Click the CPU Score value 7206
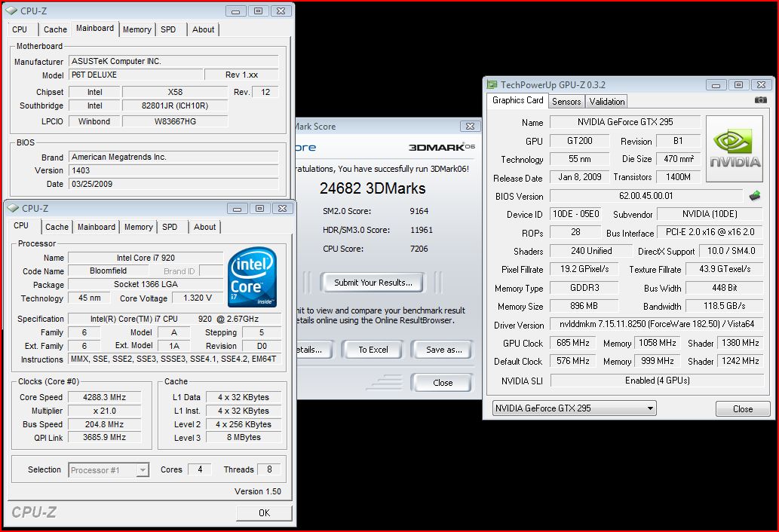Screen dimensions: 779x532 [x=419, y=249]
